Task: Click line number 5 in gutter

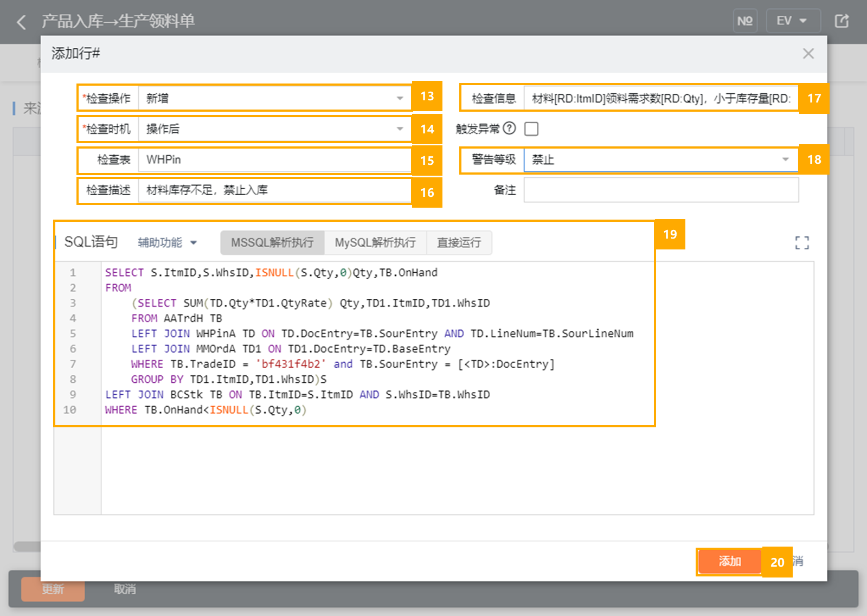Action: pyautogui.click(x=73, y=333)
